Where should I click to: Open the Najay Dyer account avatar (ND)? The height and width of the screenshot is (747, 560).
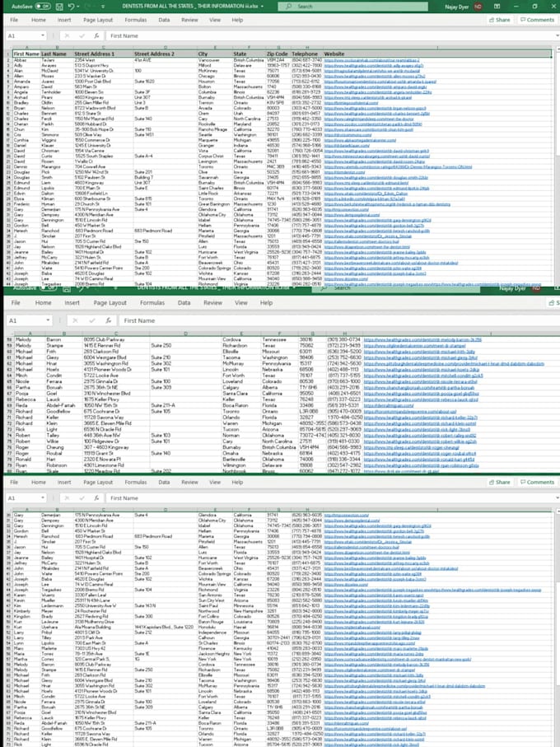478,7
